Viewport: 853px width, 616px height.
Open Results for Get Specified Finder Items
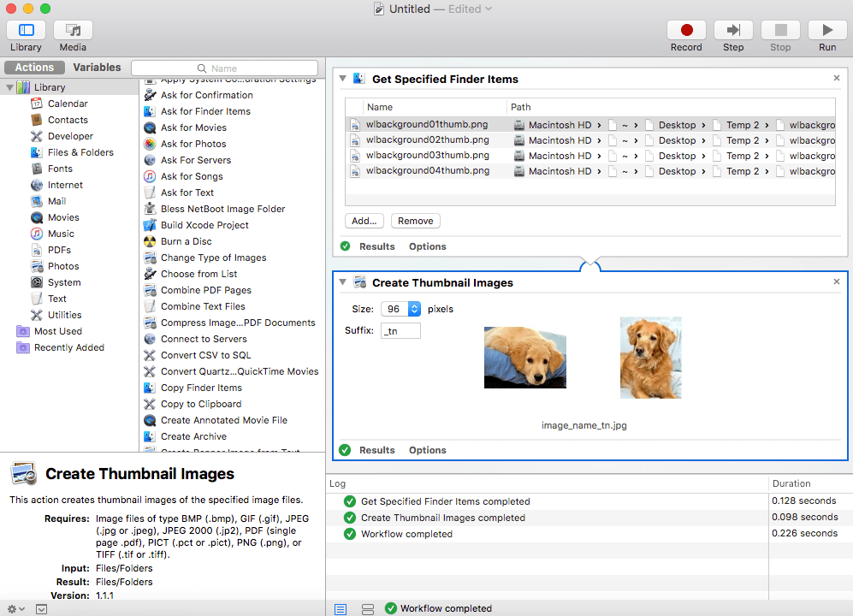pyautogui.click(x=376, y=246)
